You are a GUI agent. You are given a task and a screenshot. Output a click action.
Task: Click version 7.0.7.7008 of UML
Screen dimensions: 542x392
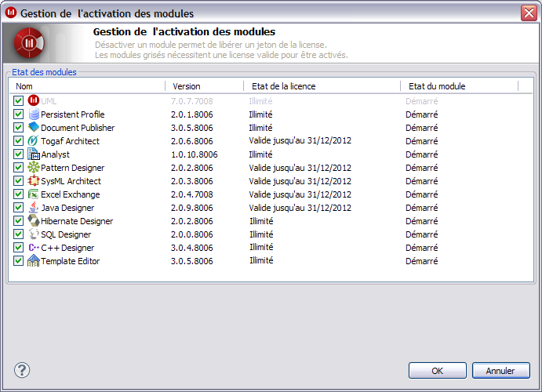(x=192, y=101)
